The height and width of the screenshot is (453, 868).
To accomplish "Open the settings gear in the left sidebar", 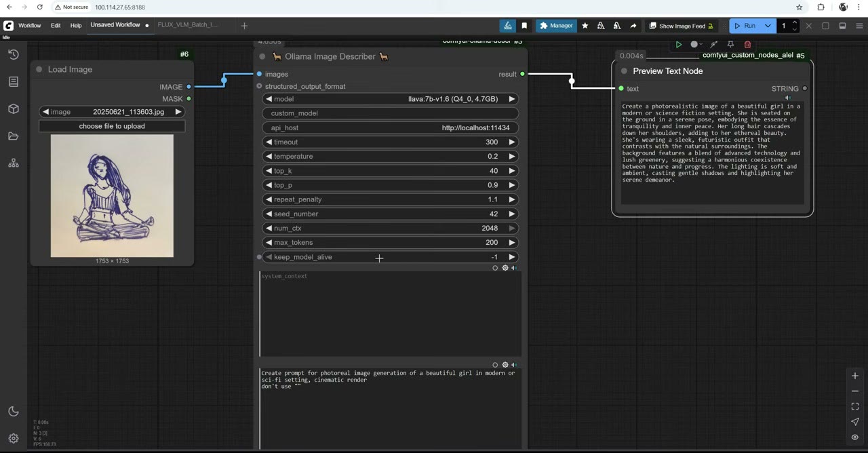I will [14, 439].
